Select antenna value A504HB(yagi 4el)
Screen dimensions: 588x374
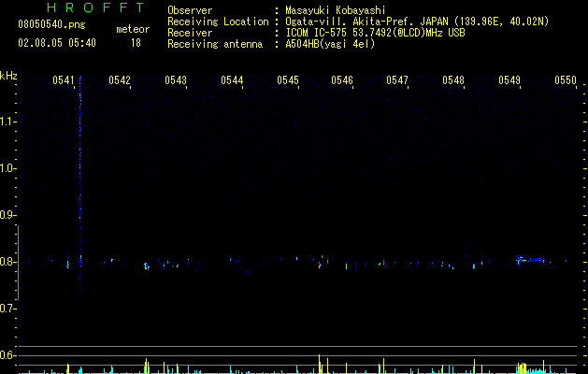tap(330, 44)
